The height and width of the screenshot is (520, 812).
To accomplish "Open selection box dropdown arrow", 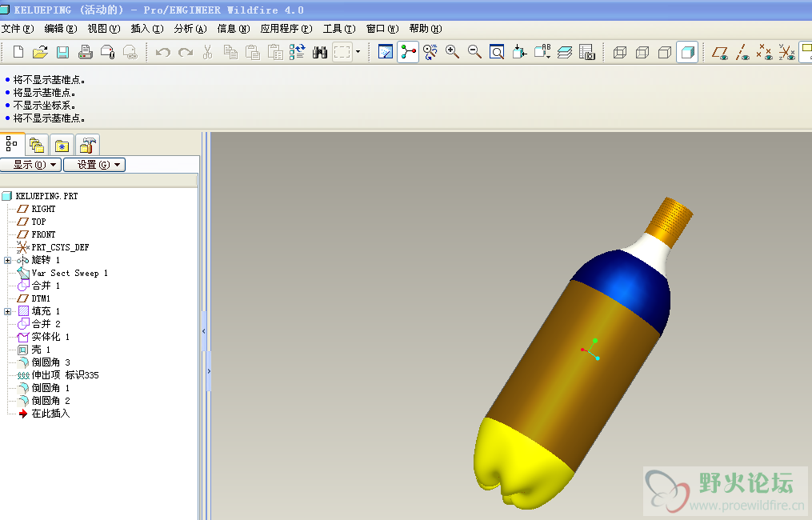I will (358, 52).
